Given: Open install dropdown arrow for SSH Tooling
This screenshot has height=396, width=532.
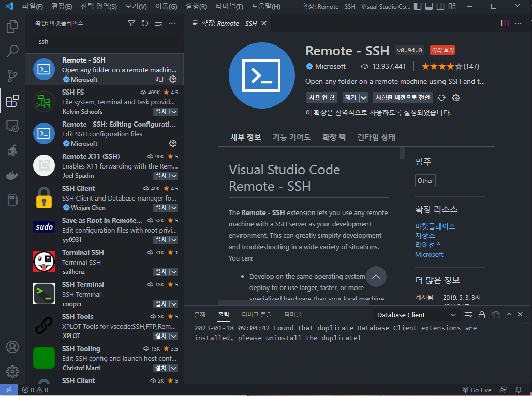Looking at the screenshot, I should coord(174,368).
